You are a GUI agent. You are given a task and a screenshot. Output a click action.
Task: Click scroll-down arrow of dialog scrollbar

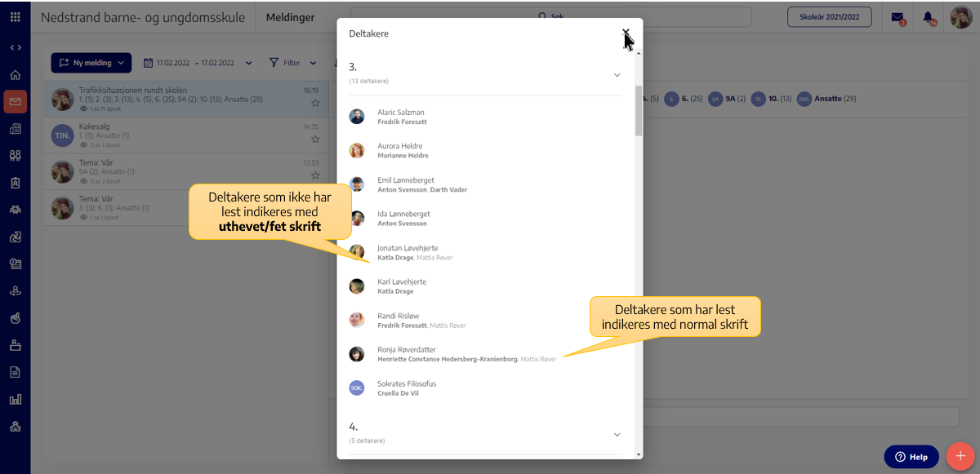point(639,454)
